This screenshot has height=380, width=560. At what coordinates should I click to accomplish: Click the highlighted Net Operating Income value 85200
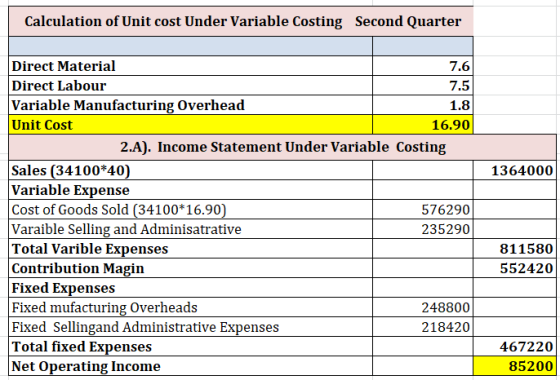[515, 366]
